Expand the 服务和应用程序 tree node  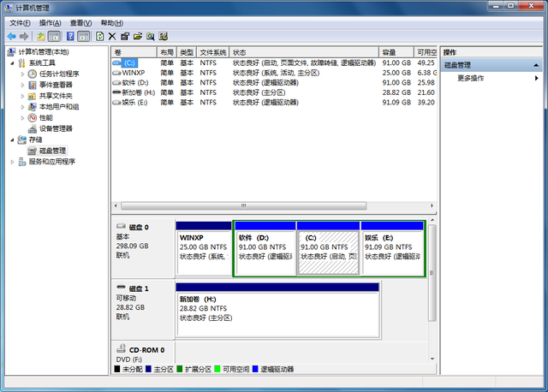[x=11, y=161]
